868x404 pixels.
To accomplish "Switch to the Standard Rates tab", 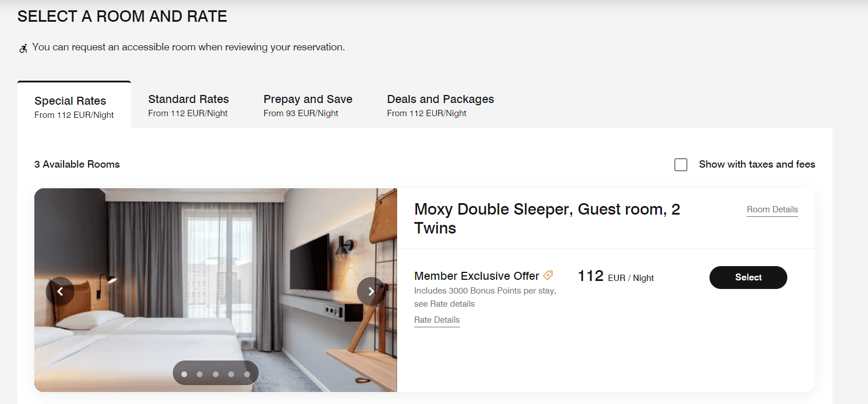I will click(188, 105).
